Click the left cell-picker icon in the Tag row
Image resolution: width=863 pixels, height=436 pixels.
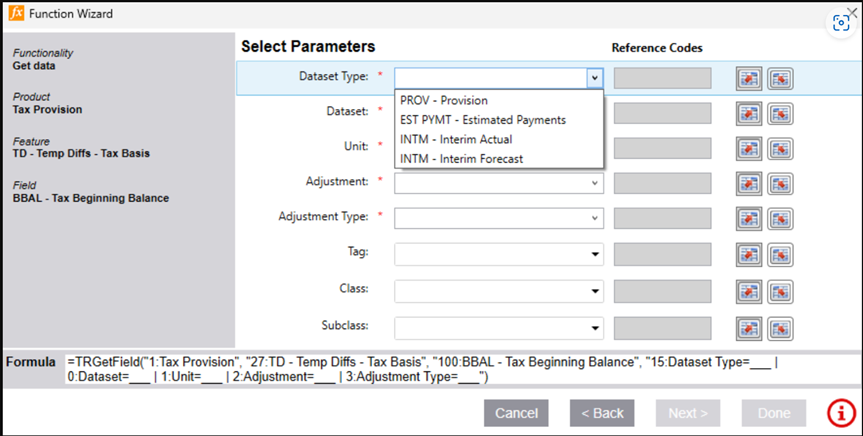click(748, 255)
